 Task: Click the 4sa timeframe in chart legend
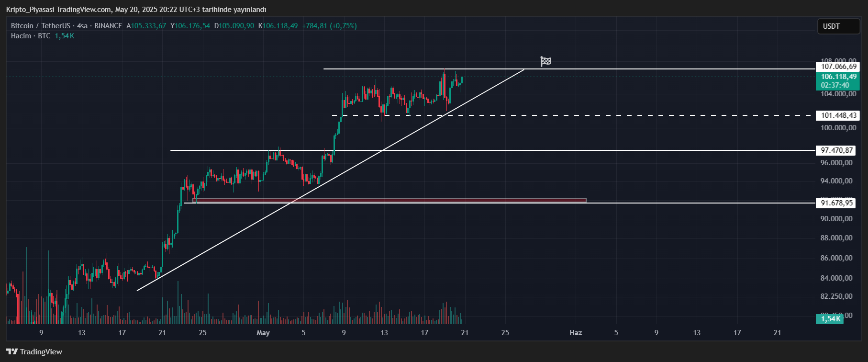[82, 26]
